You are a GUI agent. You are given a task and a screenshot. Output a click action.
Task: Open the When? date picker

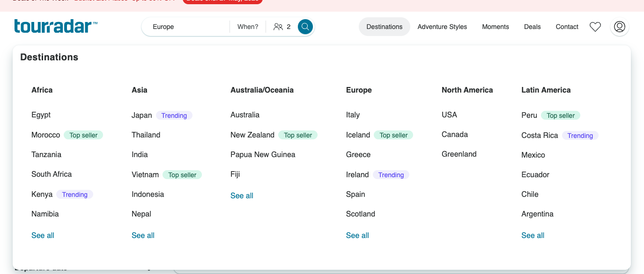[248, 27]
